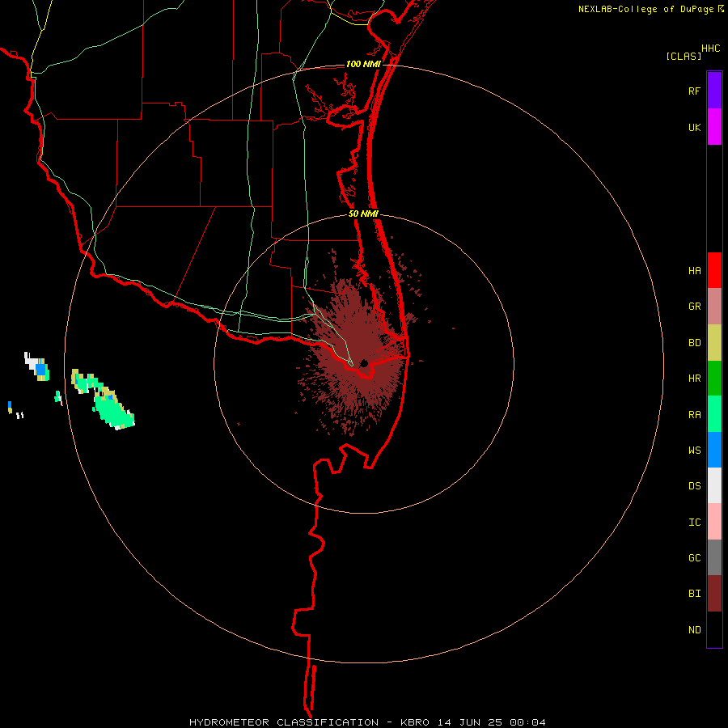
Task: Click the DS white legend swatch
Action: 714,485
